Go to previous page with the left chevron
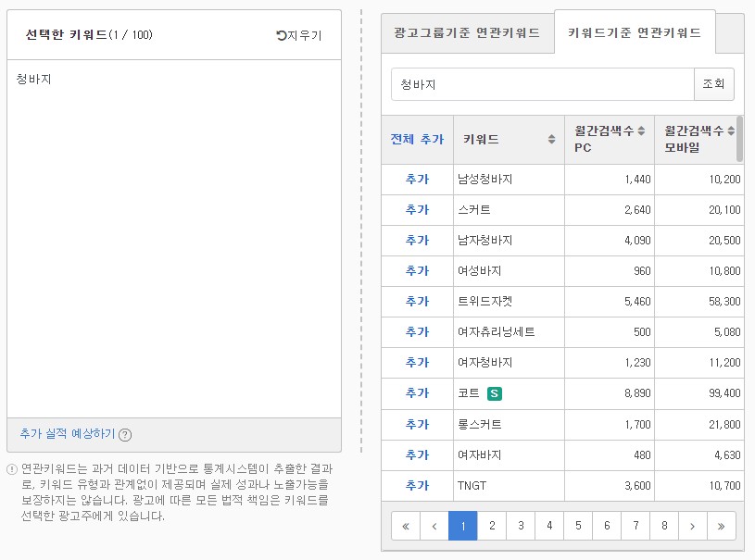The image size is (755, 560). tap(434, 526)
